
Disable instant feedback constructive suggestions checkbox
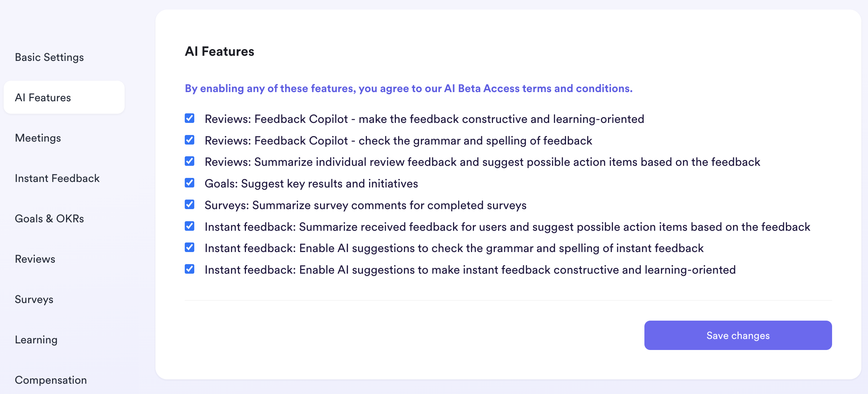190,269
